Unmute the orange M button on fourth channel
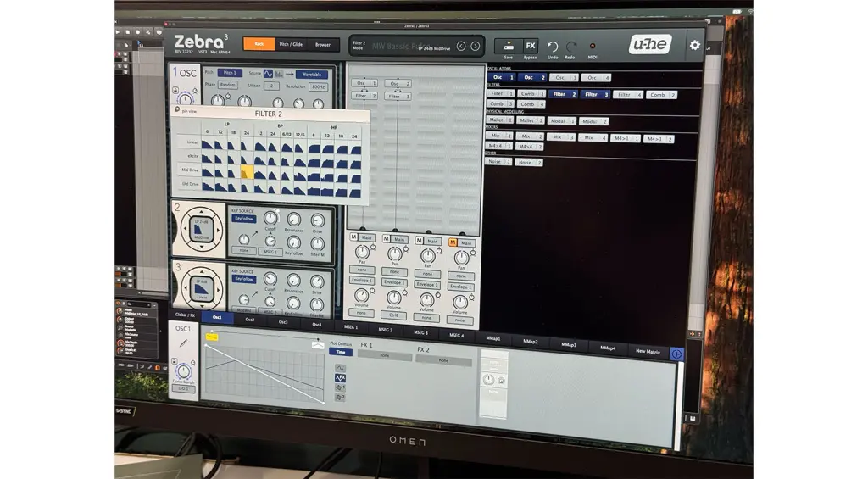Image resolution: width=868 pixels, height=479 pixels. point(453,241)
